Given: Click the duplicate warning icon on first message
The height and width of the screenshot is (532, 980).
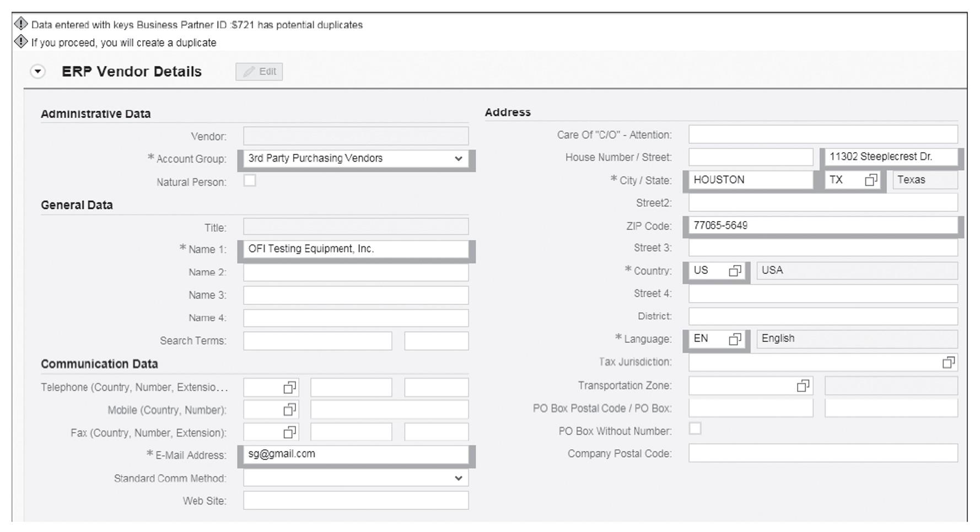Looking at the screenshot, I should (20, 24).
